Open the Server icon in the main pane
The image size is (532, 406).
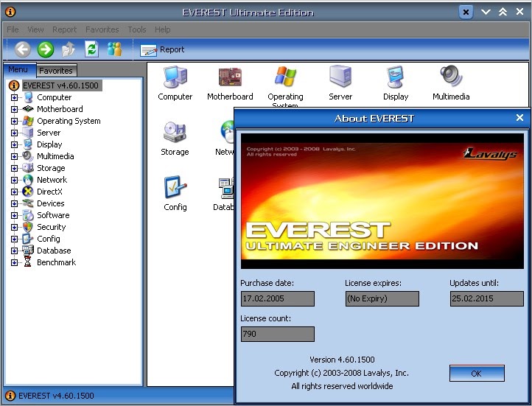pos(340,83)
